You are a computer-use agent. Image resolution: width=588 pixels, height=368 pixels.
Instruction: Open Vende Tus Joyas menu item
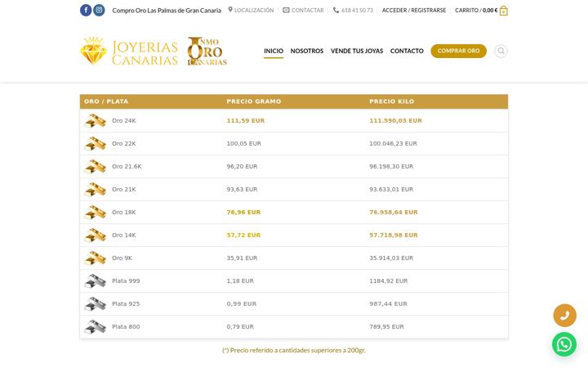357,51
